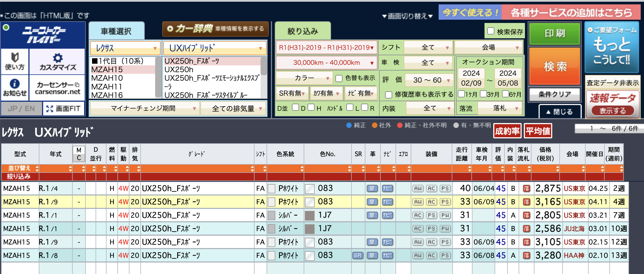Click the AC badge in the 2,586 row

click(x=418, y=229)
